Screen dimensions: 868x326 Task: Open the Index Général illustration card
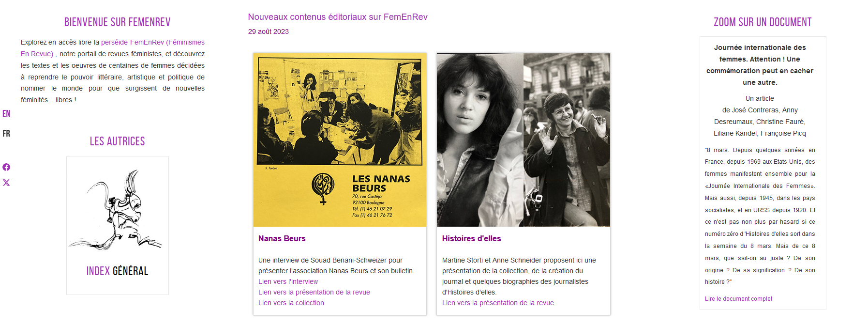(x=118, y=225)
